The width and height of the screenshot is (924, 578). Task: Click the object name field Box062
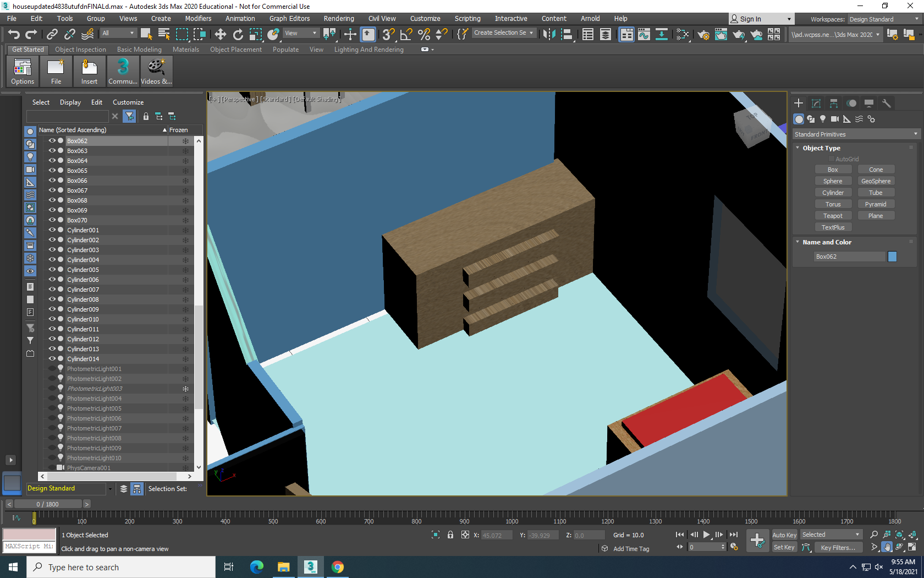(850, 257)
